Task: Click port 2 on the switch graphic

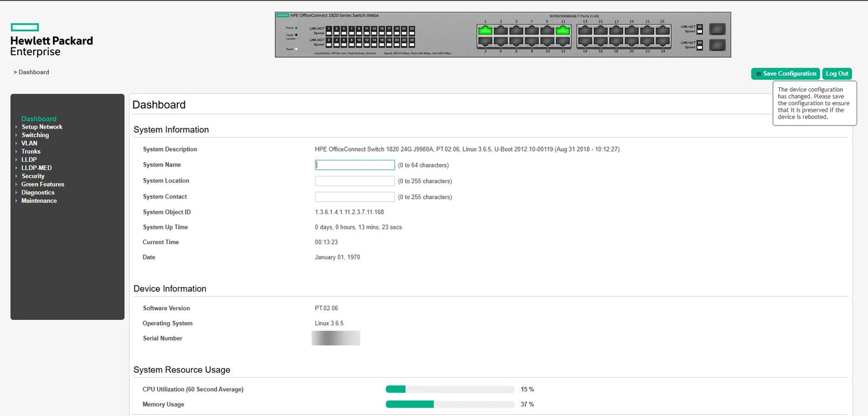Action: point(485,41)
